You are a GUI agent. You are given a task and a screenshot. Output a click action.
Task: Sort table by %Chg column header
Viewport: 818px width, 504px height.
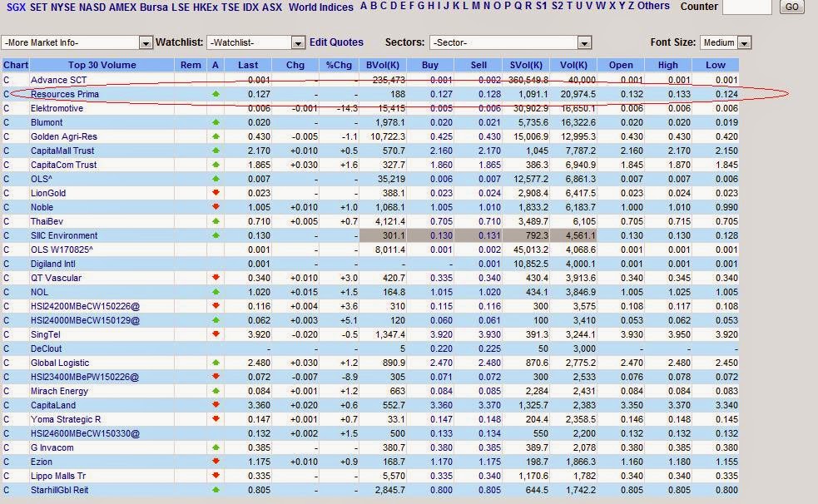pos(339,65)
